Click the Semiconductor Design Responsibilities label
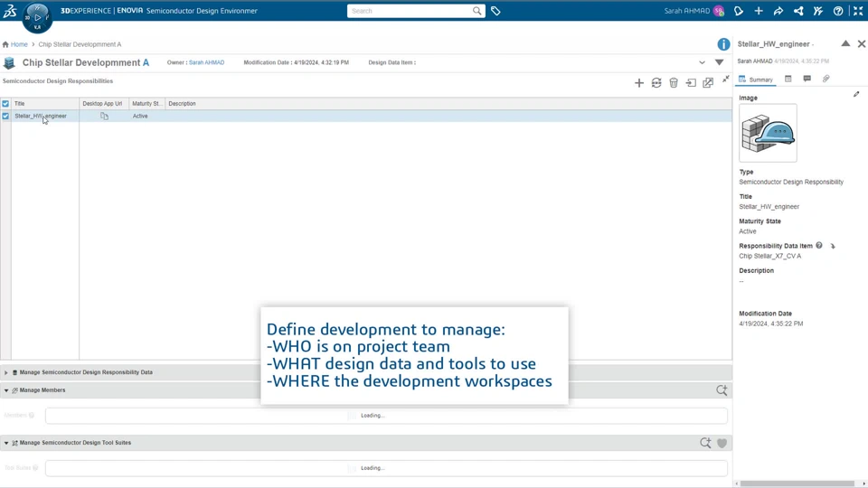Viewport: 868px width, 488px height. tap(58, 80)
